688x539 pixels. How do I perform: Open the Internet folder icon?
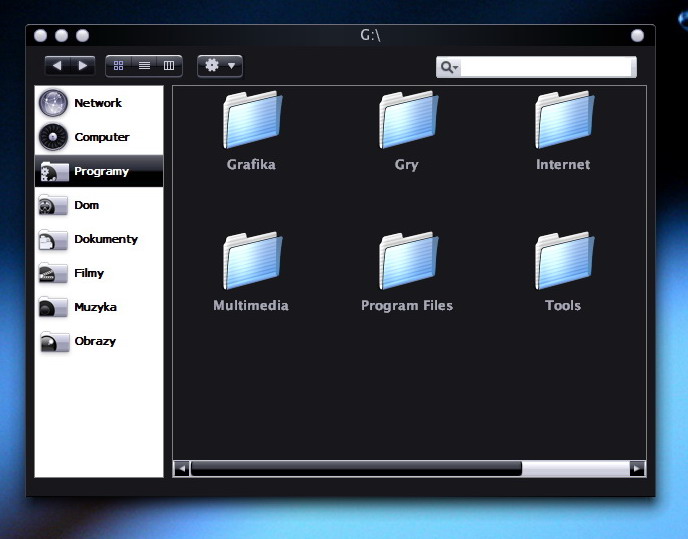[563, 121]
